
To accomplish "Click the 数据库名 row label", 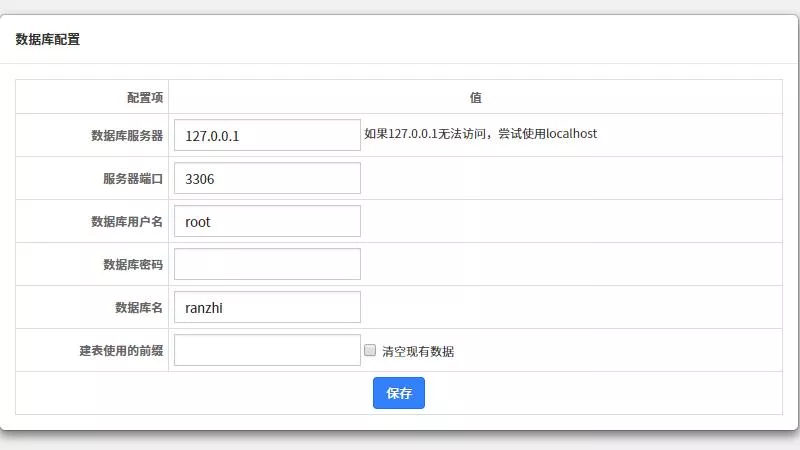I will [139, 307].
